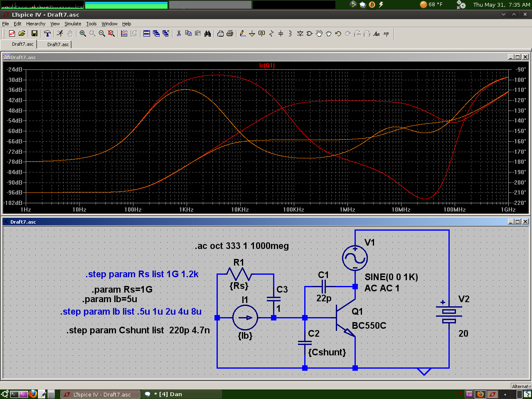Click the Zoom to Fit icon

pyautogui.click(x=111, y=34)
